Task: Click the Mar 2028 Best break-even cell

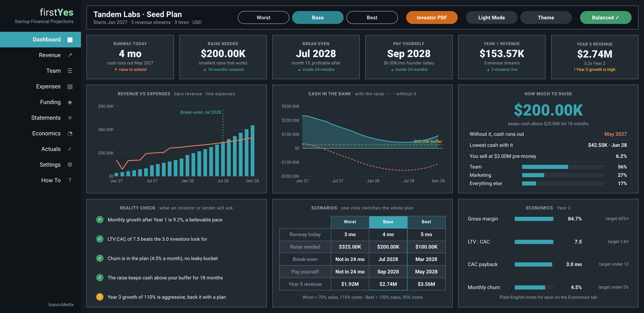Action: point(426,259)
